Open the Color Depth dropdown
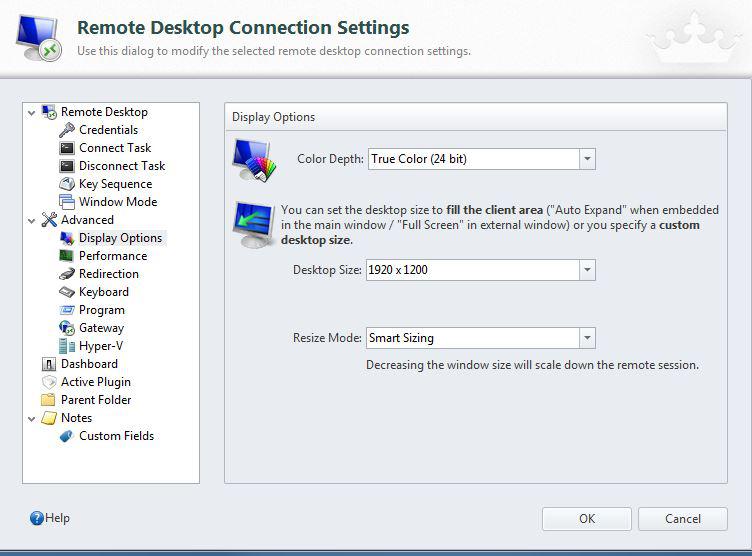This screenshot has height=556, width=752. point(587,159)
